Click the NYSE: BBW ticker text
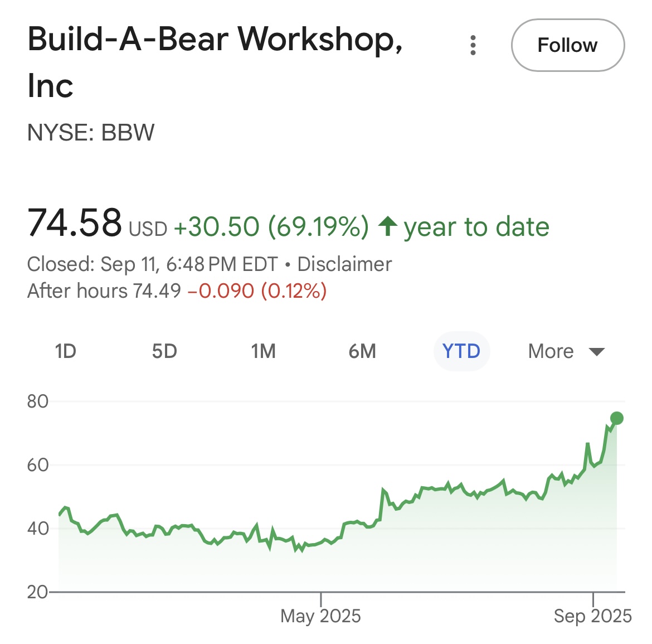The height and width of the screenshot is (644, 652). 91,133
